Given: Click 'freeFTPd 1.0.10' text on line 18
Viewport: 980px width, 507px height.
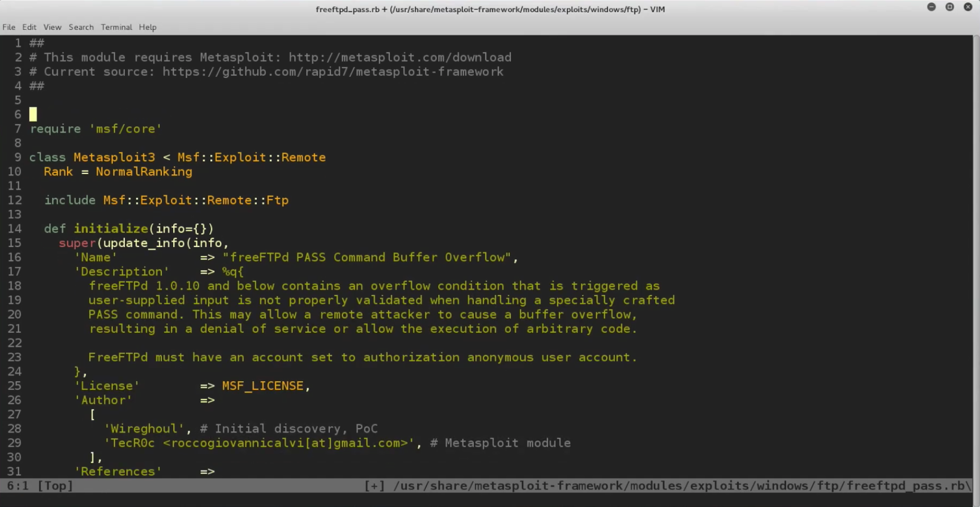Looking at the screenshot, I should [x=144, y=286].
